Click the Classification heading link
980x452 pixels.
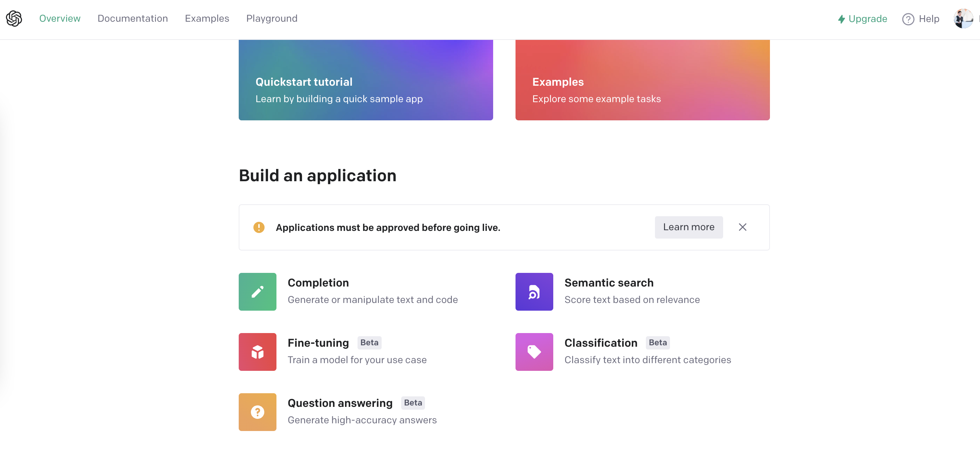600,343
